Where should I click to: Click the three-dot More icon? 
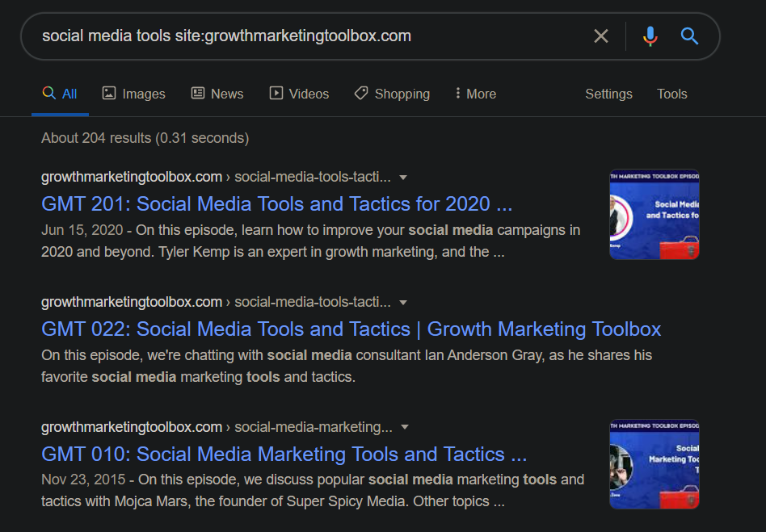[457, 94]
